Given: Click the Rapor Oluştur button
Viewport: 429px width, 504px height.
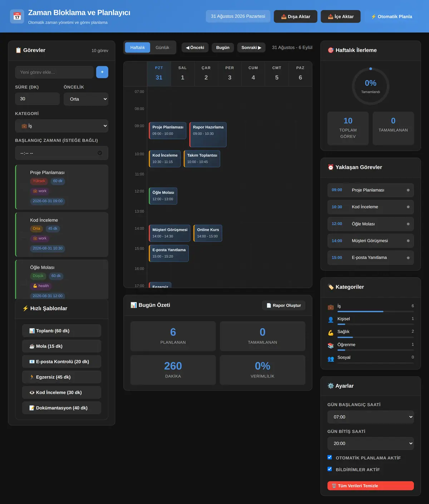Looking at the screenshot, I should tap(284, 305).
